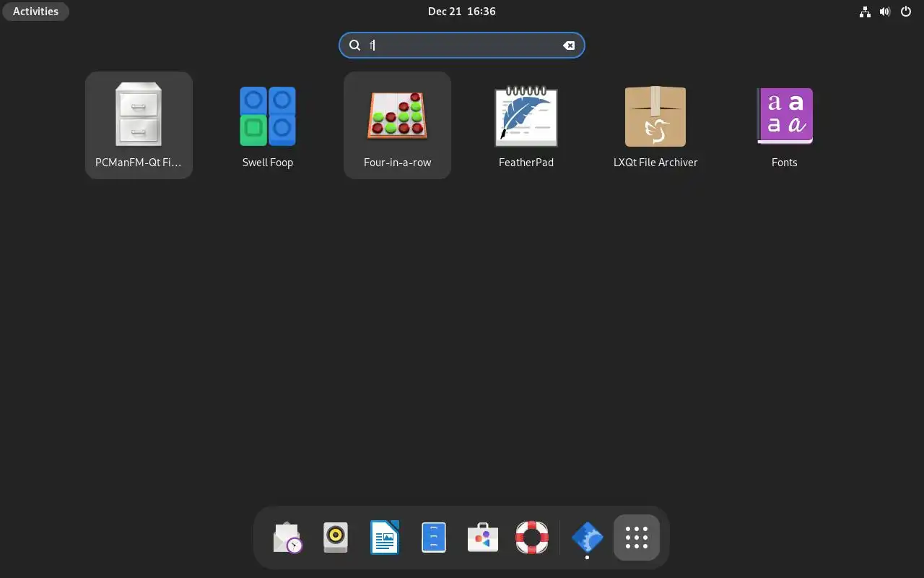Open network status icon in top bar
Image resolution: width=924 pixels, height=578 pixels.
[x=865, y=12]
